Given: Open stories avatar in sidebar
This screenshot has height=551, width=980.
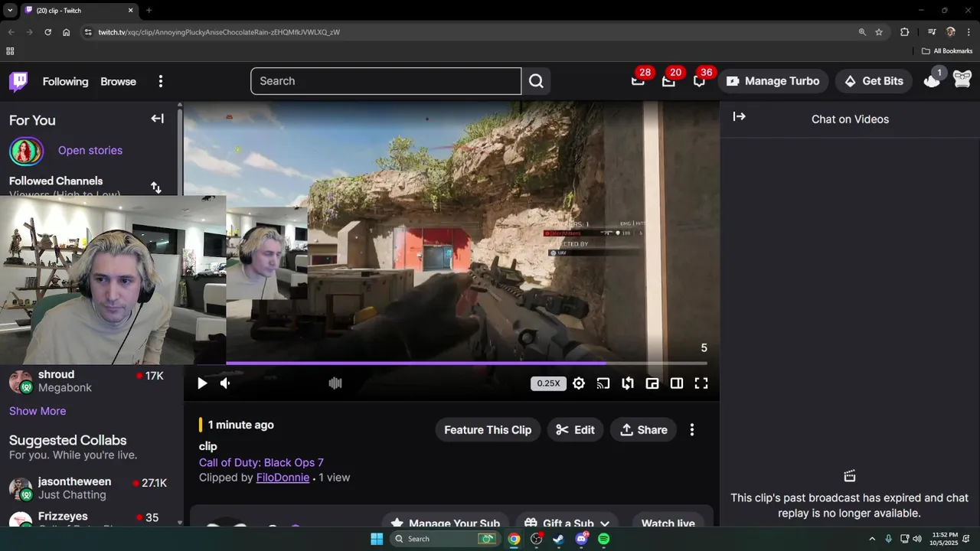Looking at the screenshot, I should pyautogui.click(x=25, y=151).
